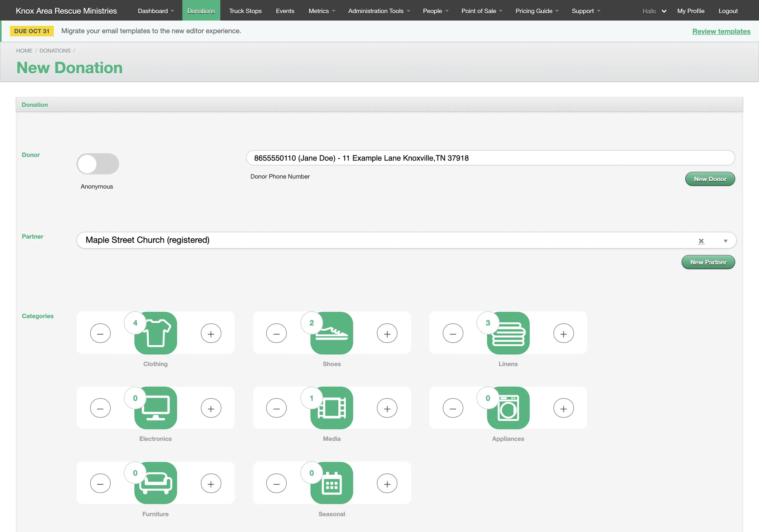Expand the Metrics menu
Image resolution: width=759 pixels, height=532 pixels.
[322, 11]
